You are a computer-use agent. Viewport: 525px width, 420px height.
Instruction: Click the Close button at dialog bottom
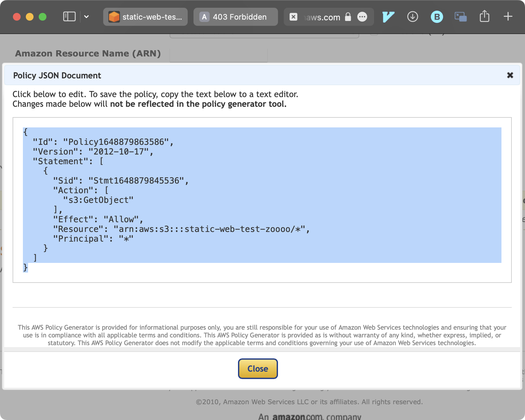point(258,369)
